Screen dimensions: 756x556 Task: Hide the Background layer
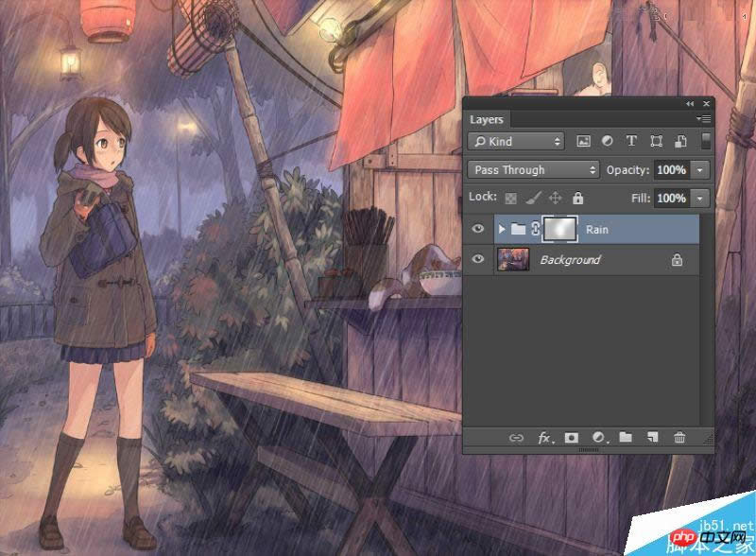click(478, 259)
